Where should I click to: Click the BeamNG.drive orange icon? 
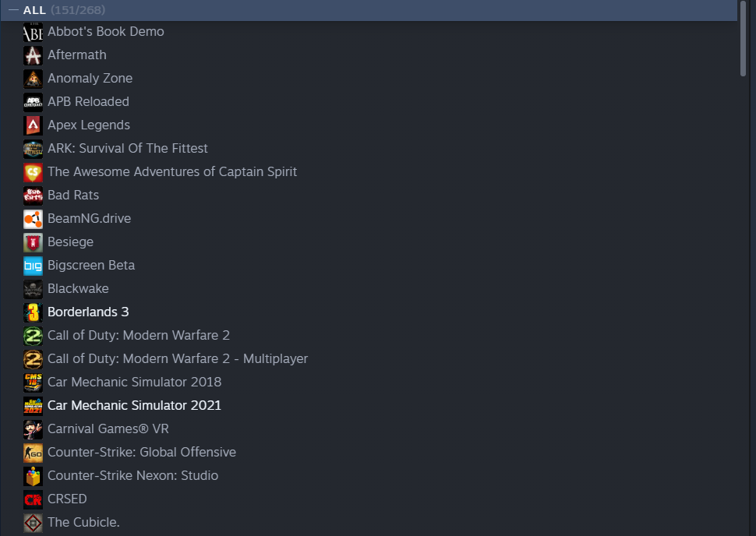(33, 218)
